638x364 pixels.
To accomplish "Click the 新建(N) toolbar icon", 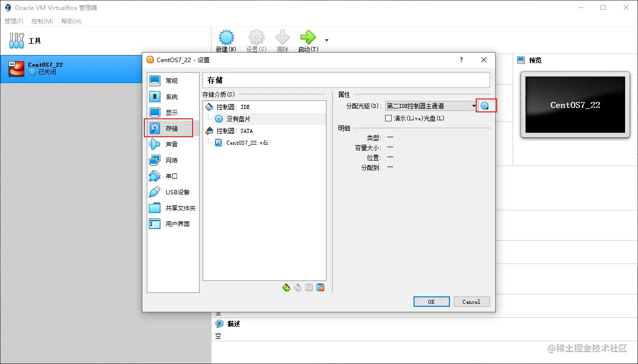I will click(226, 37).
